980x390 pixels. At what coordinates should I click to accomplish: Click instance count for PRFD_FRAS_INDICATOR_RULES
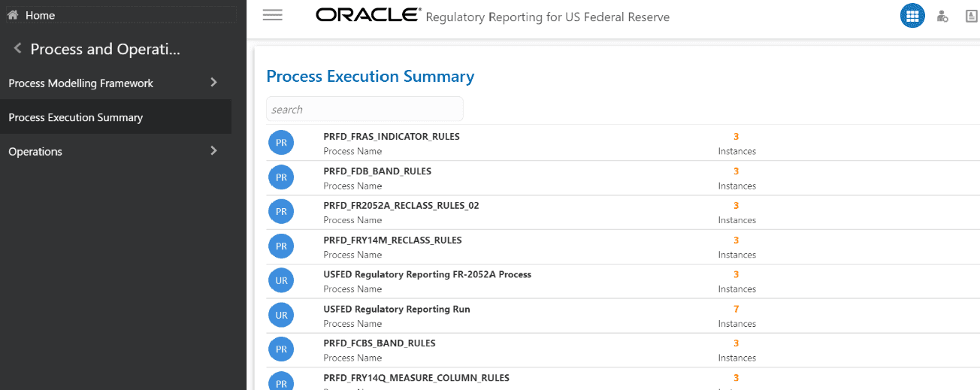pyautogui.click(x=737, y=137)
